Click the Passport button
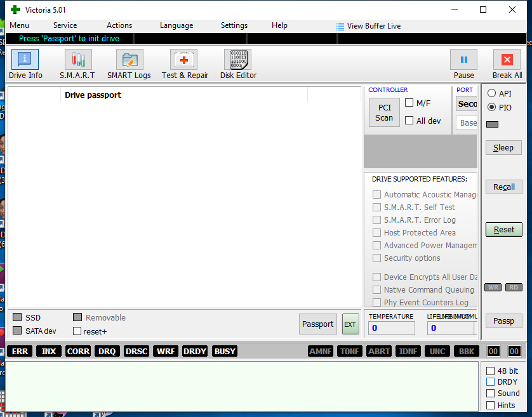 [x=318, y=324]
